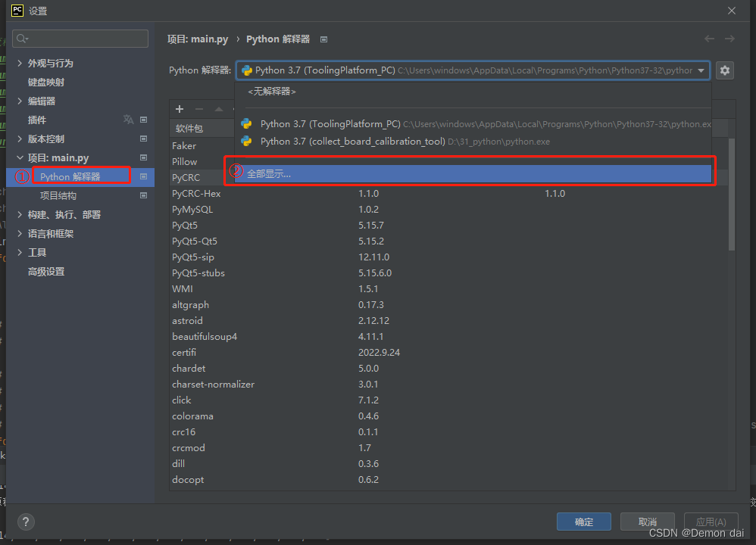Click the 应用(A) button
Viewport: 756px width, 545px height.
[x=711, y=522]
